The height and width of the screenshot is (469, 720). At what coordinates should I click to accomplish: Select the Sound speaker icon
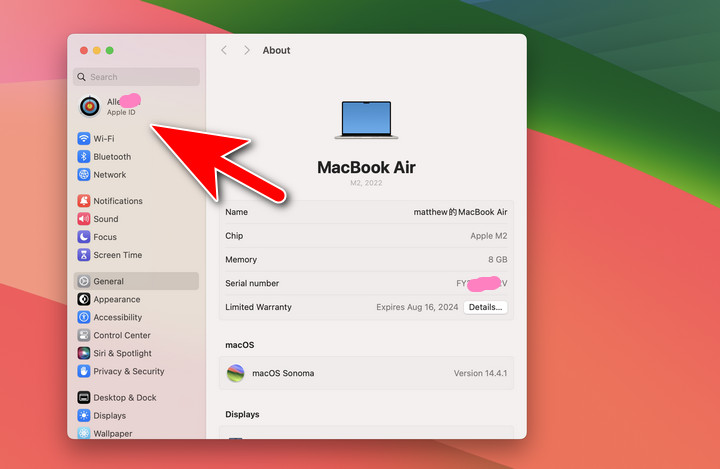pos(84,219)
